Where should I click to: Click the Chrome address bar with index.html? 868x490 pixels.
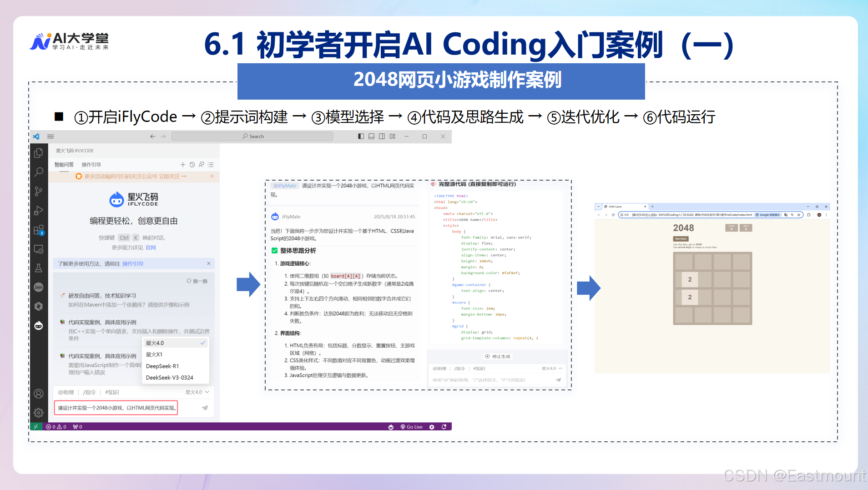pos(710,215)
